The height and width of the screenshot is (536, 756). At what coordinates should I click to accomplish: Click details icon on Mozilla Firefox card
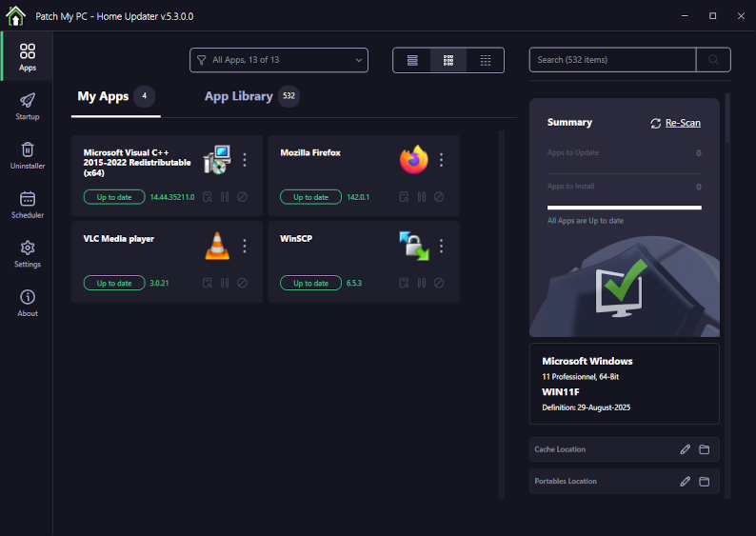tap(404, 197)
